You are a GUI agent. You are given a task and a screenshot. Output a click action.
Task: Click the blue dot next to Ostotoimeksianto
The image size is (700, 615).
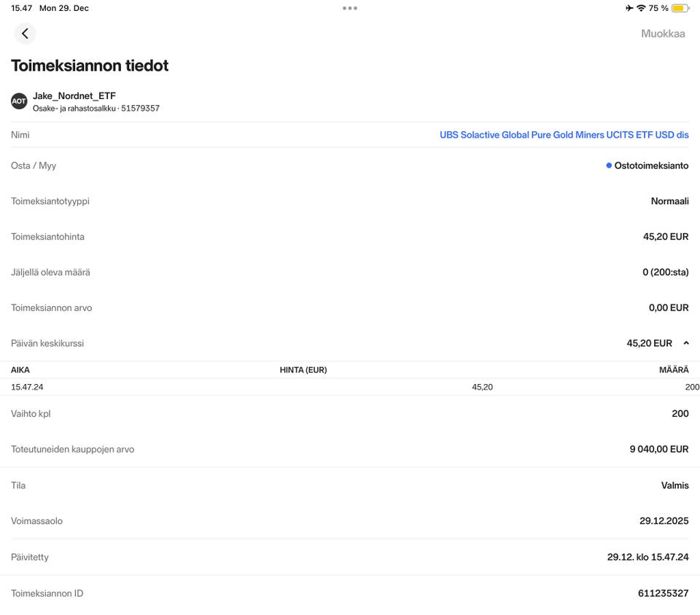tap(609, 165)
